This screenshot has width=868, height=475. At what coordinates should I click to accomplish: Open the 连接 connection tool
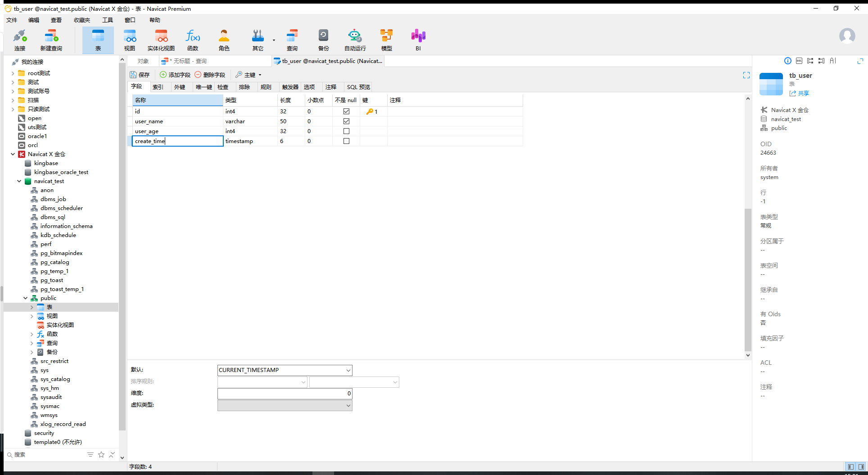tap(20, 40)
